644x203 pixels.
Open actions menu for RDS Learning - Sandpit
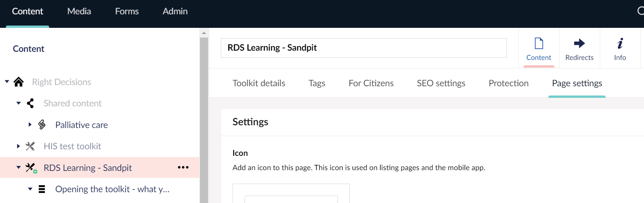183,167
